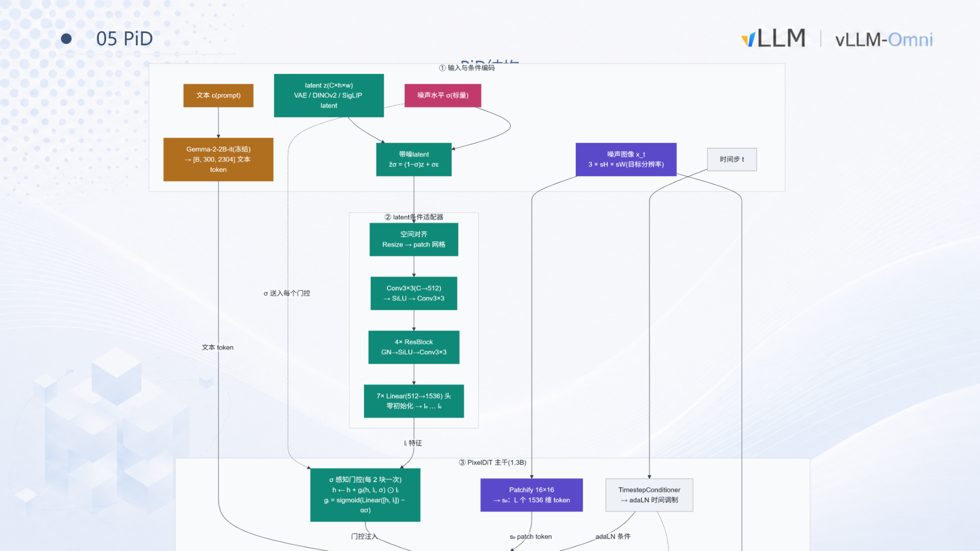
Task: Select the 'Gemma-2-2B-it(冻结)' box
Action: click(218, 159)
